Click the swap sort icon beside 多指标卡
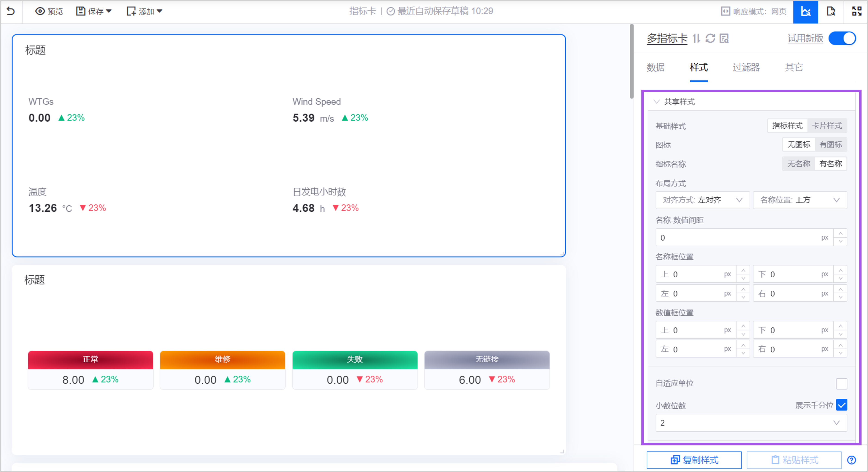 [x=696, y=39]
